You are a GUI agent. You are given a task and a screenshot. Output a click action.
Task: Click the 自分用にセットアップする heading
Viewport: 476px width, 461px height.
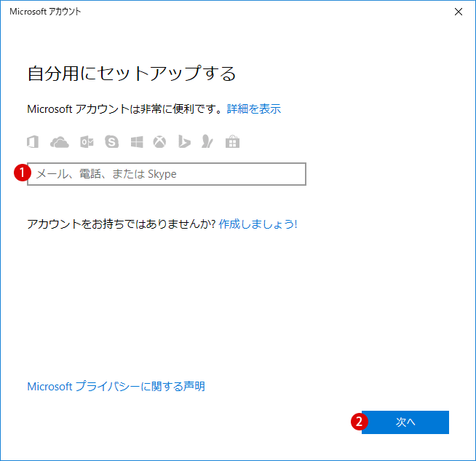point(132,74)
